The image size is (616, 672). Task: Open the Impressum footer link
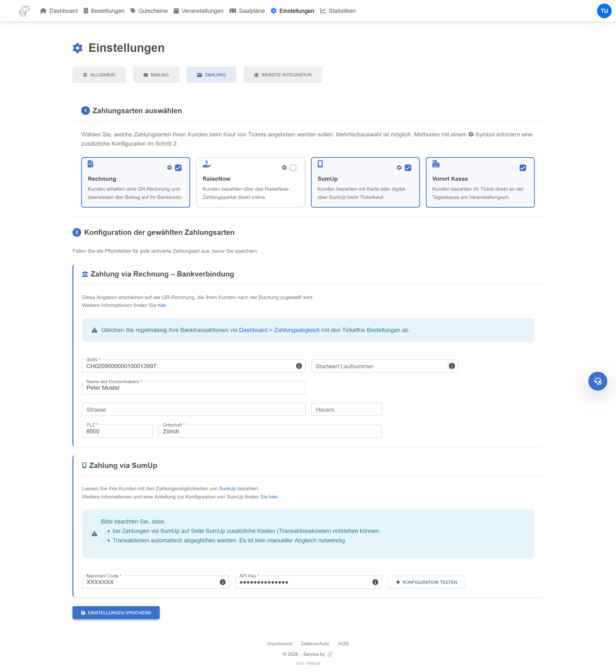(280, 644)
